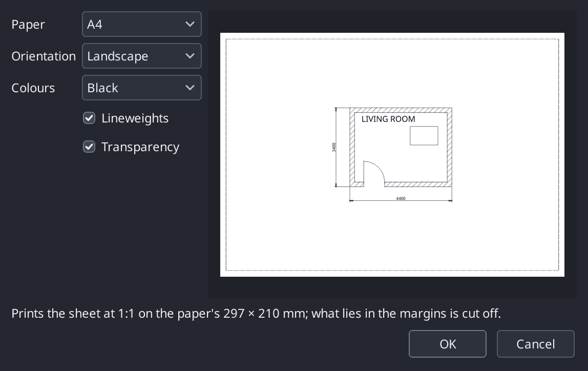Click the 4400 dimension text in preview
588x371 pixels.
[x=401, y=198]
